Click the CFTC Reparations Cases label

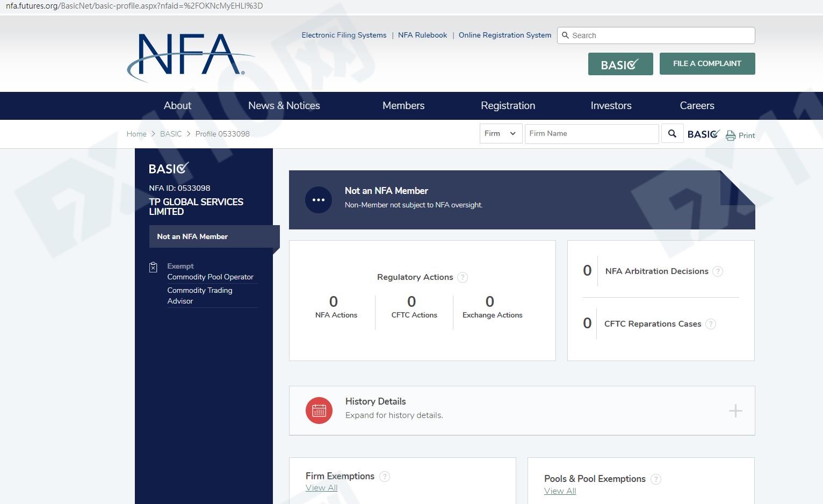pos(653,324)
